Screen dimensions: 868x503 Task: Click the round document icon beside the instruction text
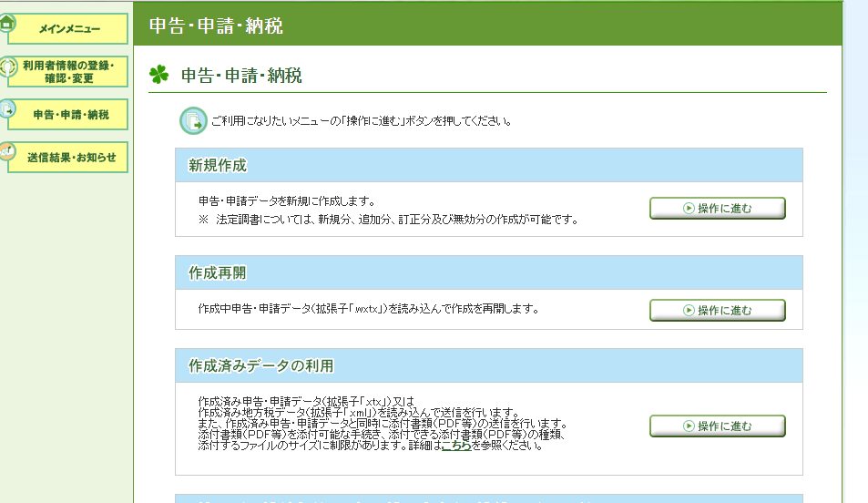192,120
